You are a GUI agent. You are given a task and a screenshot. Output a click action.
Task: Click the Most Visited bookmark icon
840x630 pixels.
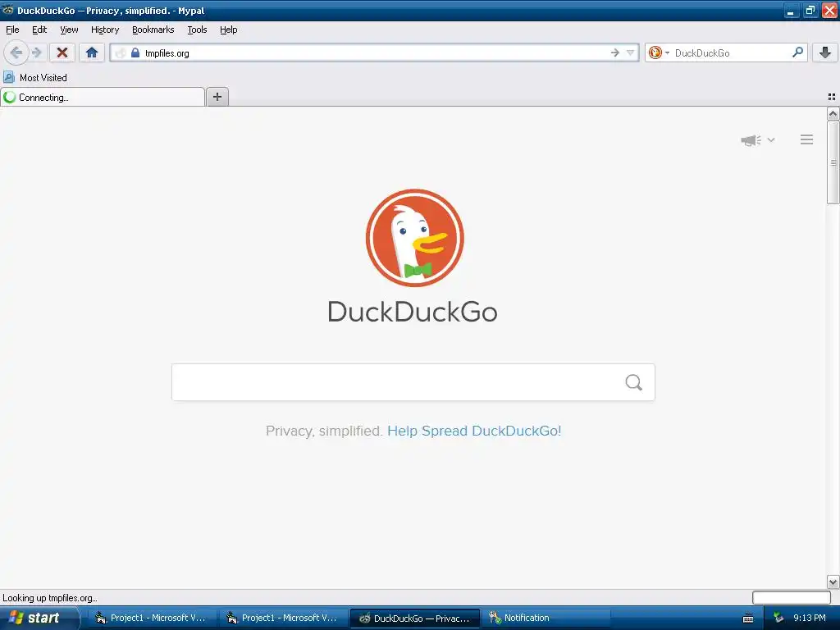point(8,78)
